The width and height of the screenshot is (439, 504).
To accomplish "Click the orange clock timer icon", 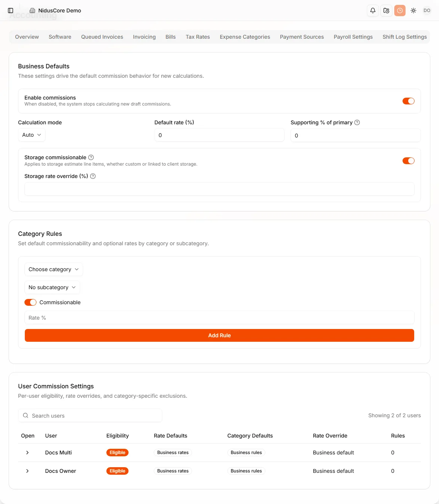I will pos(400,11).
